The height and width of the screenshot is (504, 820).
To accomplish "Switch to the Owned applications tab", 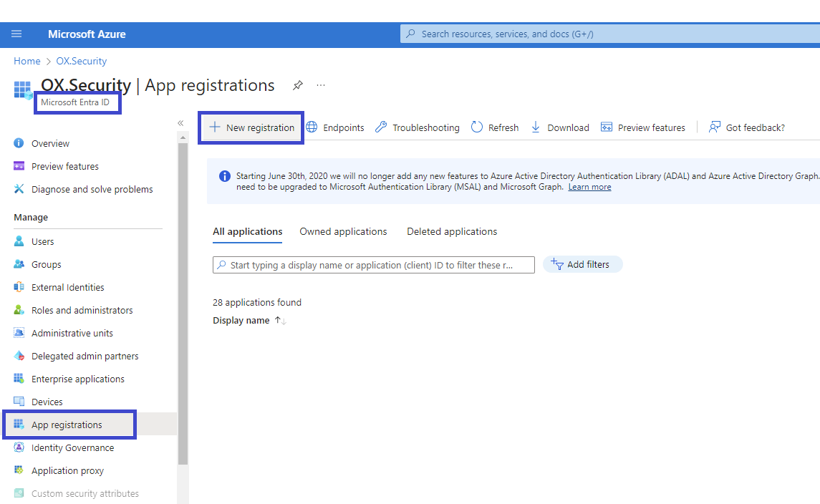I will click(343, 231).
